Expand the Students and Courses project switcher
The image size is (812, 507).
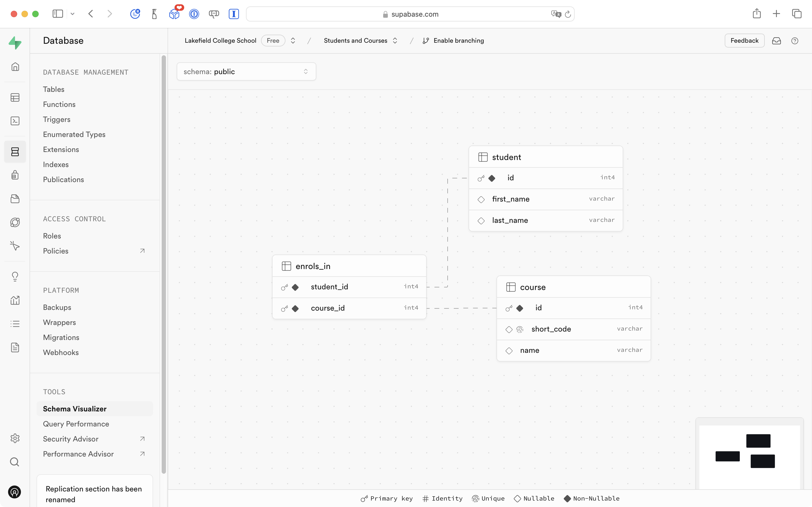395,41
